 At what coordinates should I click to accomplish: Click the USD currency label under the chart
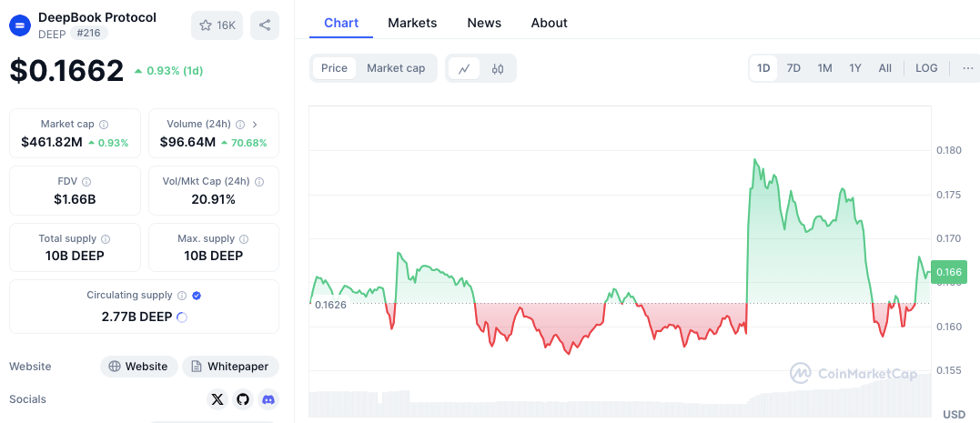click(955, 414)
